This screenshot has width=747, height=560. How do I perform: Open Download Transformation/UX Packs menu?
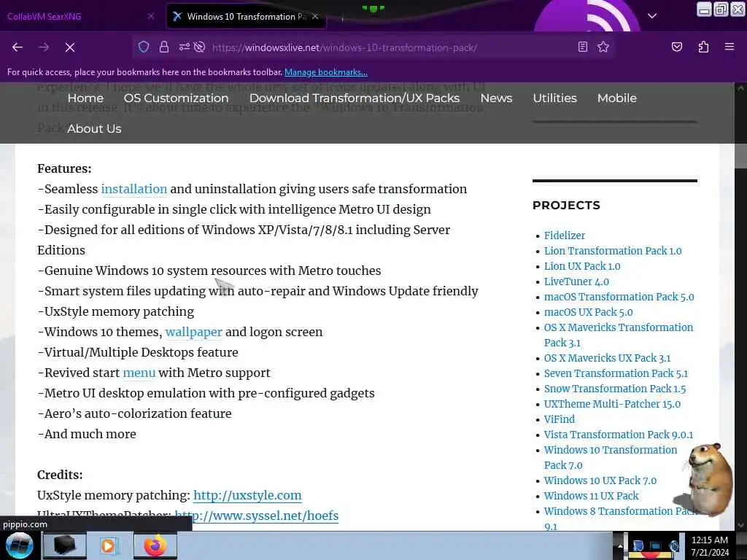pyautogui.click(x=355, y=98)
